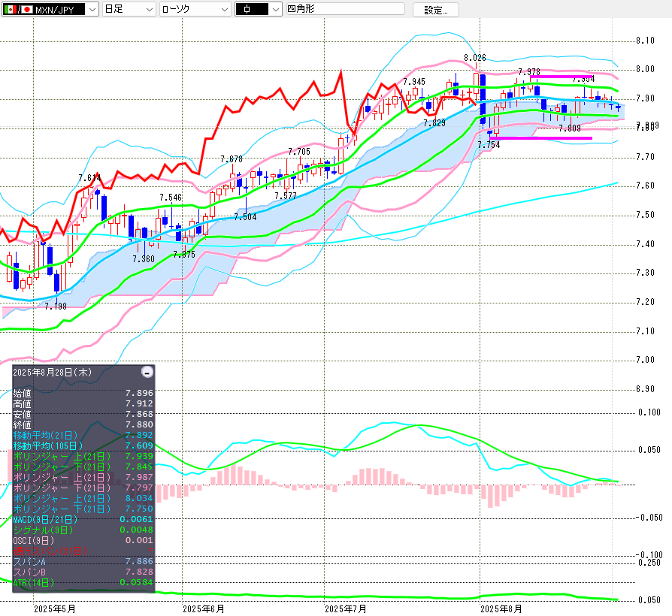Select the 始値 7.896 row
672x616 pixels.
pos(83,393)
